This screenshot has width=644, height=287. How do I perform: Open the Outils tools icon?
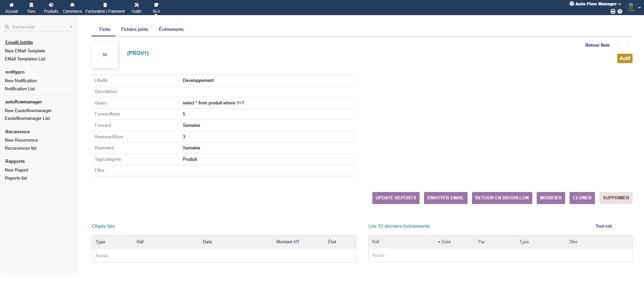(x=136, y=5)
